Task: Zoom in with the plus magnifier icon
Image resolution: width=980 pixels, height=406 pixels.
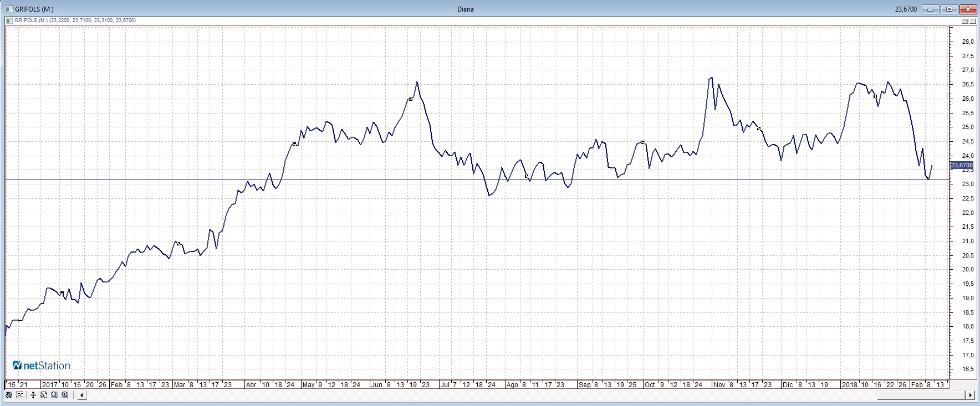Action: (x=65, y=395)
